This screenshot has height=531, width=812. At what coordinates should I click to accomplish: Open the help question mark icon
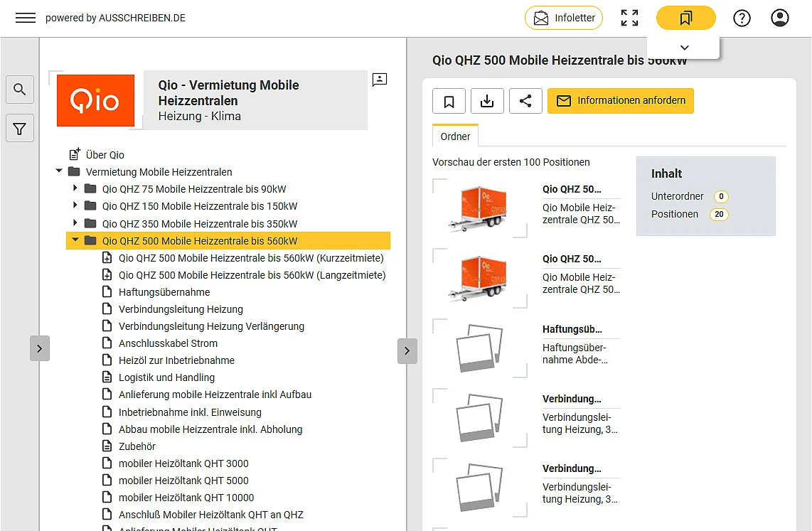coord(742,18)
